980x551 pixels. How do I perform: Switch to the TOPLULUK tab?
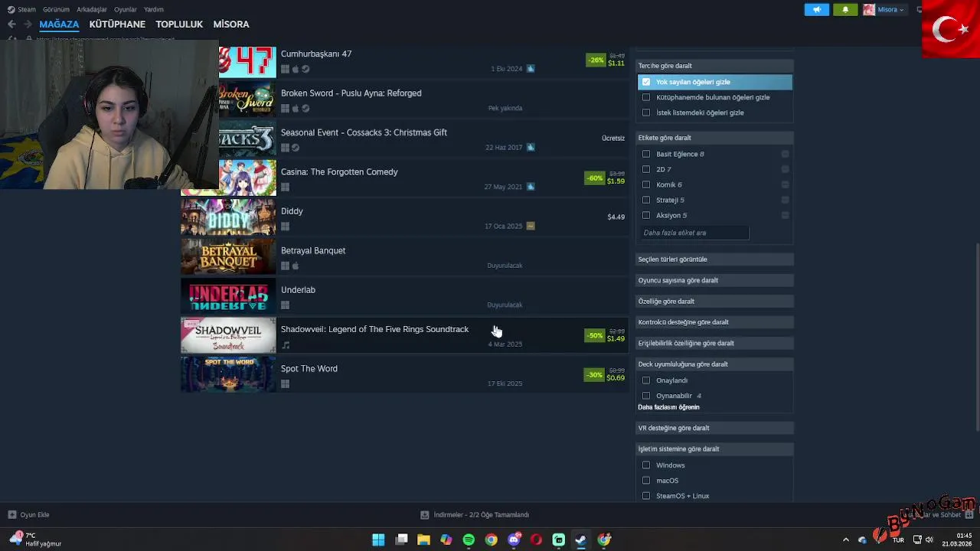179,24
